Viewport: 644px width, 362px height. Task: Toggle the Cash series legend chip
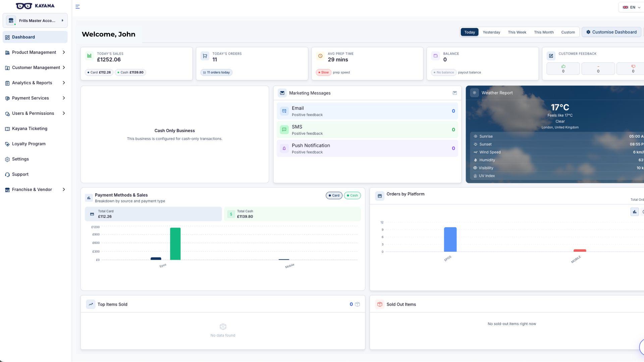coord(352,195)
